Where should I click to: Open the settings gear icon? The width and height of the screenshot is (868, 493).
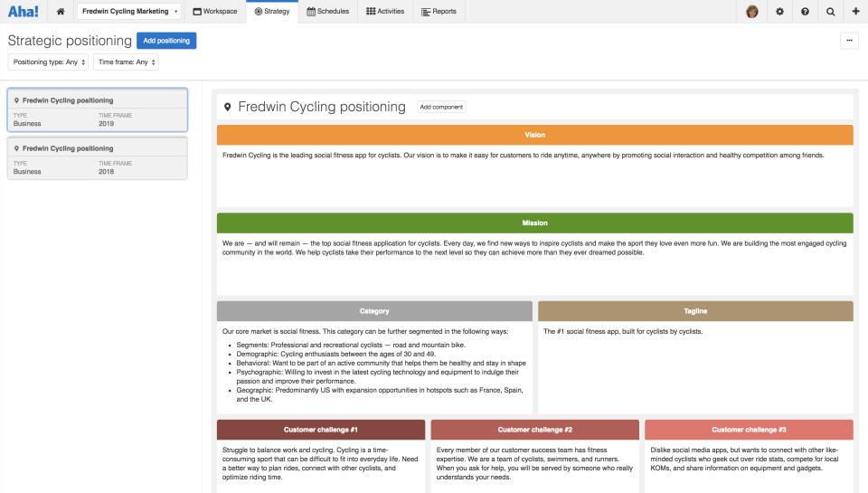pyautogui.click(x=779, y=12)
